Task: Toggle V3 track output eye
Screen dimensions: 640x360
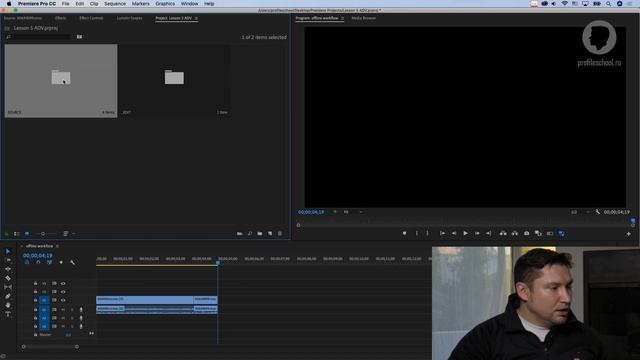Action: (63, 283)
